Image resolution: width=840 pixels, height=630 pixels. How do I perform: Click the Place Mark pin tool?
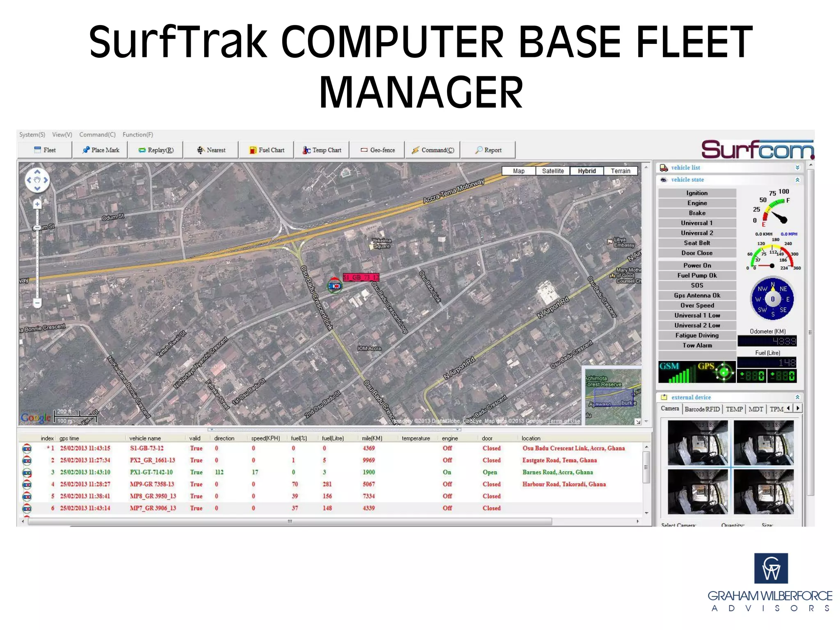point(100,150)
